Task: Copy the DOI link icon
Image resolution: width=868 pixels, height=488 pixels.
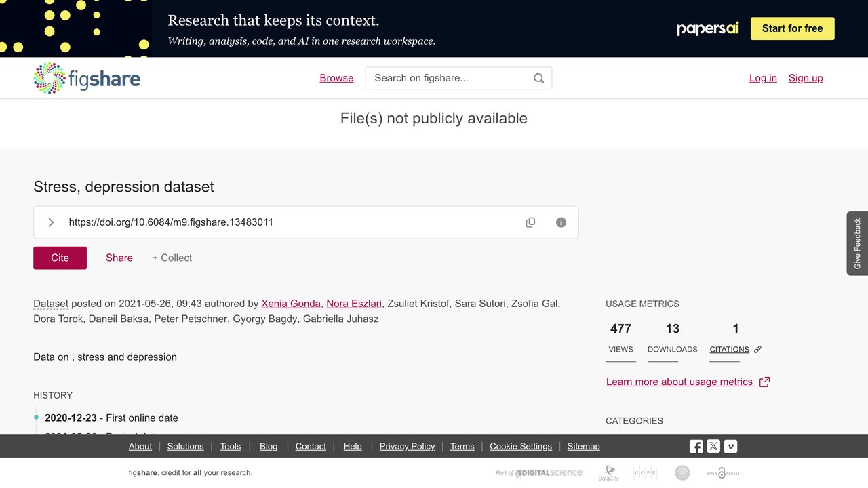Action: (x=530, y=222)
